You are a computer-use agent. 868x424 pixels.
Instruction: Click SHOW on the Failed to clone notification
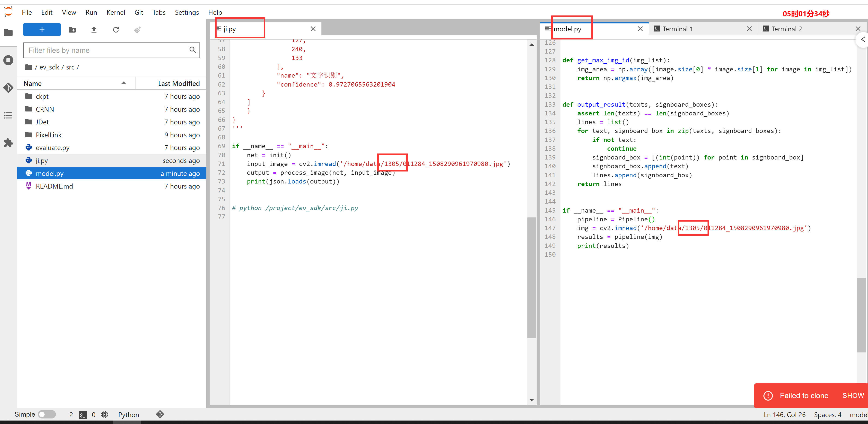click(x=853, y=395)
